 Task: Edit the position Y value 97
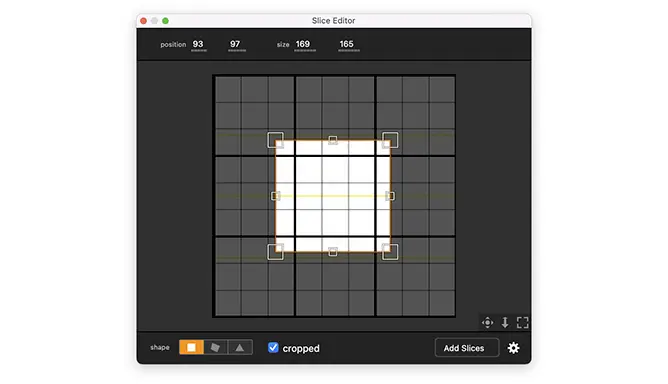pos(236,44)
